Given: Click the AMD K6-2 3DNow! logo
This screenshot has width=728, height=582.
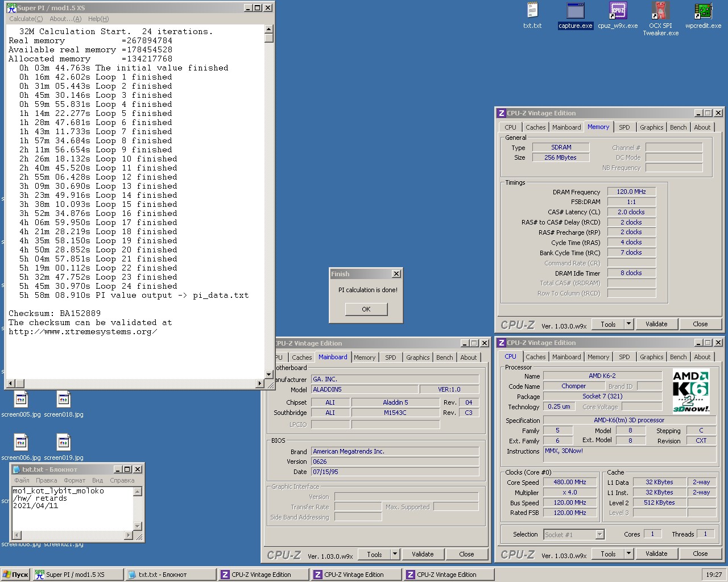Looking at the screenshot, I should point(691,391).
